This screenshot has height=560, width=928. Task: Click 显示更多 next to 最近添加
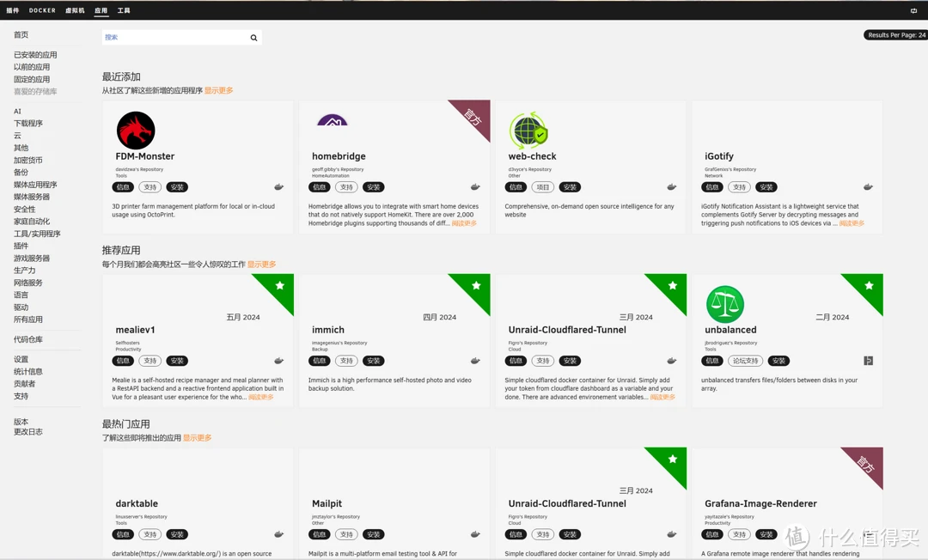pyautogui.click(x=219, y=90)
